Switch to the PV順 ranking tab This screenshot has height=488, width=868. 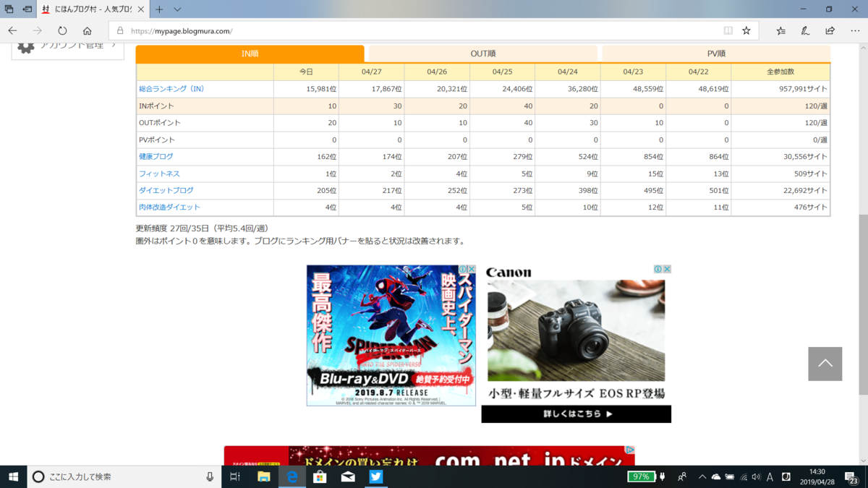coord(716,54)
